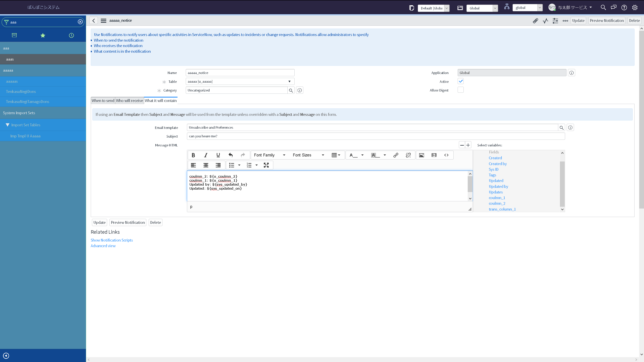
Task: Click the Insert image icon in editor
Action: (x=421, y=155)
